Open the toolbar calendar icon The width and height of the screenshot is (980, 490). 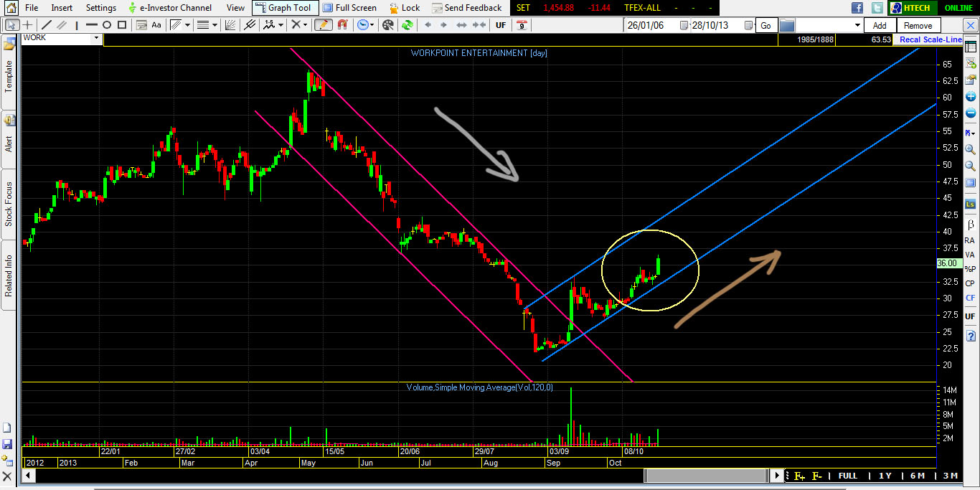(x=522, y=25)
